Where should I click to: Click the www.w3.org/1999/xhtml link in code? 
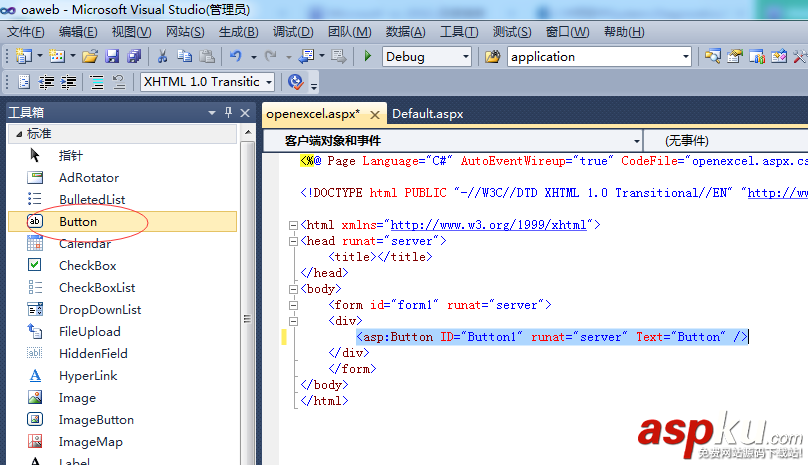pos(488,225)
